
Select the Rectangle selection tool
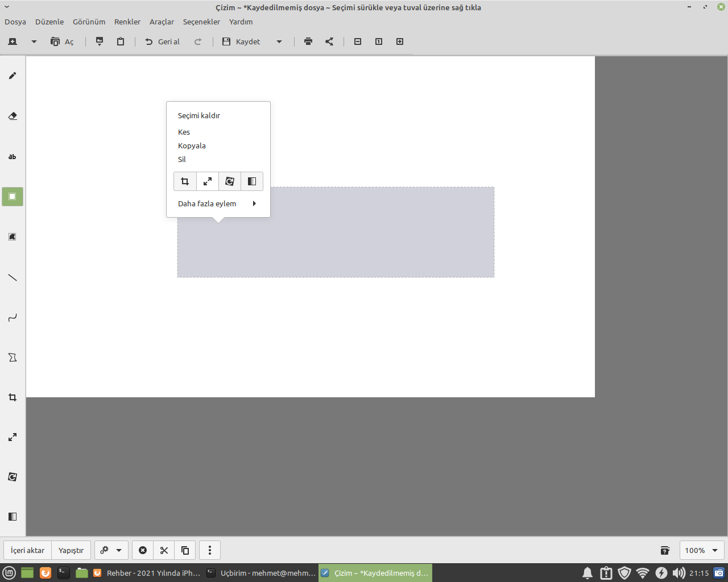pyautogui.click(x=13, y=197)
